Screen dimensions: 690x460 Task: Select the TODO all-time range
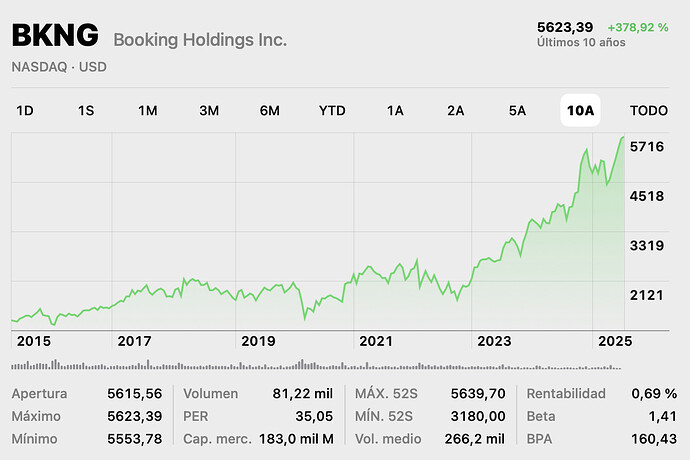pyautogui.click(x=649, y=110)
